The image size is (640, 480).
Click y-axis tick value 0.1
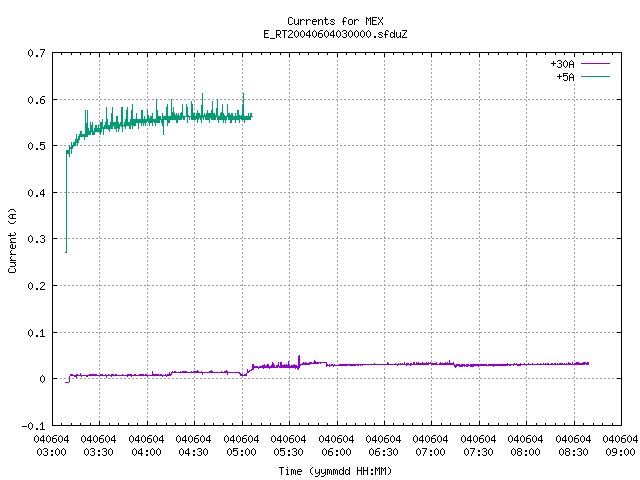tap(36, 333)
